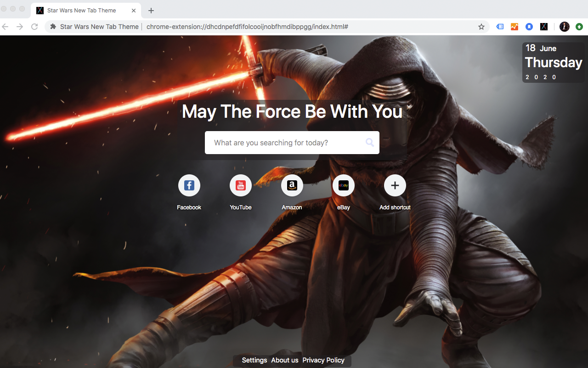This screenshot has height=368, width=588.
Task: Click the Amazon label
Action: pos(292,207)
